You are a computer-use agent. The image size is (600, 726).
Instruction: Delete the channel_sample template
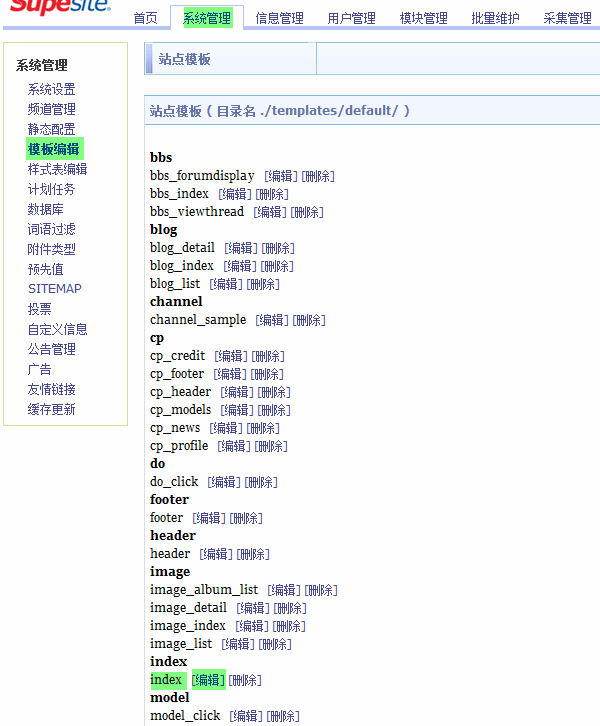(309, 320)
